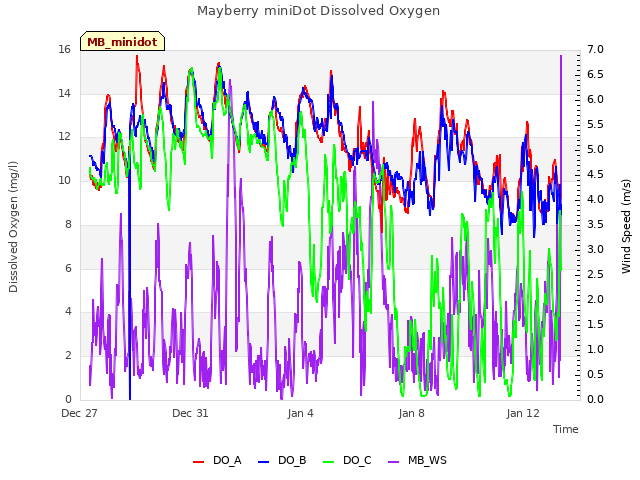Toggle the DO_C legend entry
Viewport: 640px width, 480px height.
point(347,461)
